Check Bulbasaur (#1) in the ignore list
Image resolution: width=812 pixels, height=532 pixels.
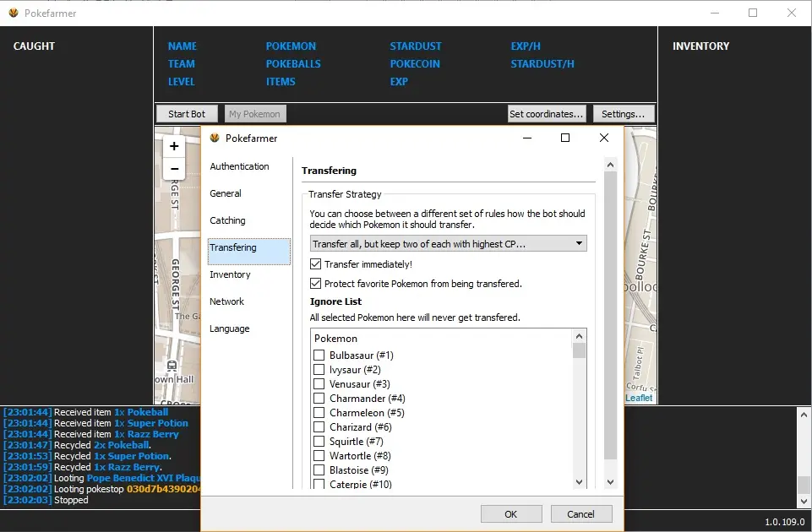coord(319,356)
